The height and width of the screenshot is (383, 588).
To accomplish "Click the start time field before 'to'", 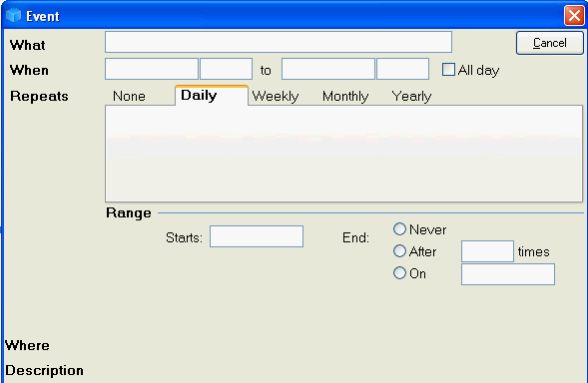I will (227, 69).
